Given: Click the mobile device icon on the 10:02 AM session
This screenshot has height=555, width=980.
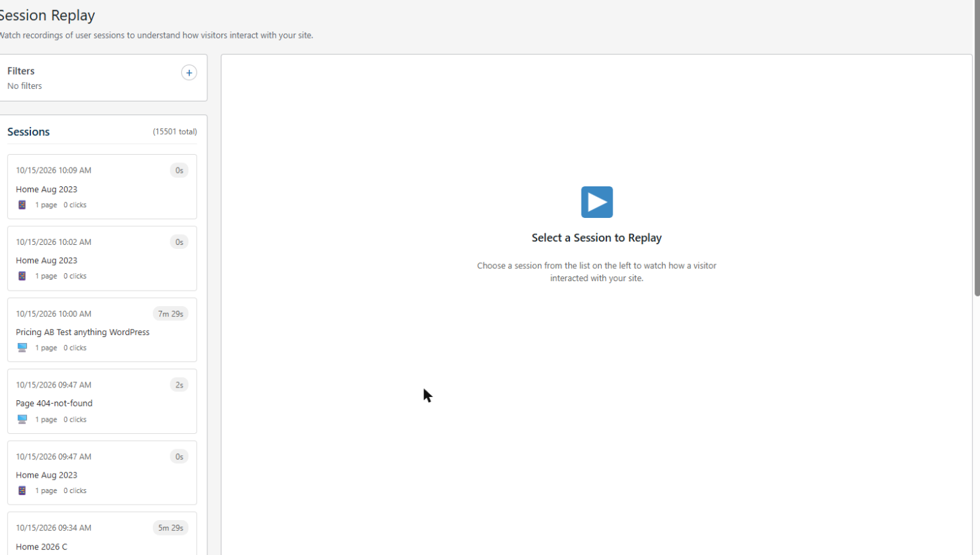Looking at the screenshot, I should (22, 276).
